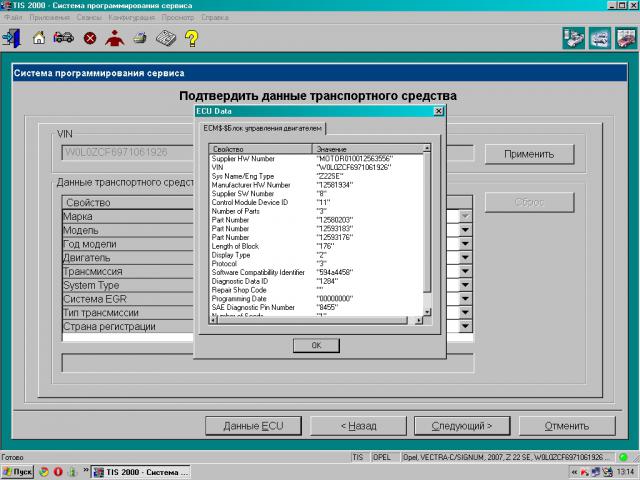Screen dimensions: 640x480
Task: Open the Трансмиссия dropdown arrow
Action: tap(465, 271)
